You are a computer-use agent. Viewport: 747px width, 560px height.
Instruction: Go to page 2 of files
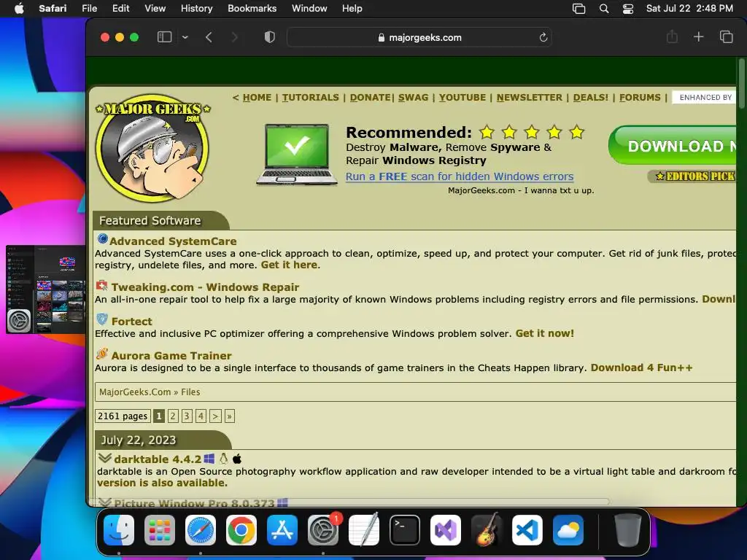pyautogui.click(x=173, y=416)
